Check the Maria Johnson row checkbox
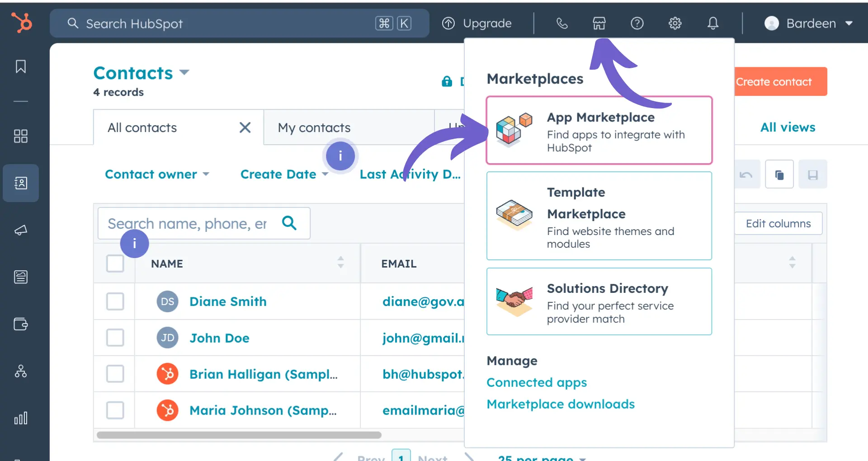The width and height of the screenshot is (868, 461). click(115, 410)
